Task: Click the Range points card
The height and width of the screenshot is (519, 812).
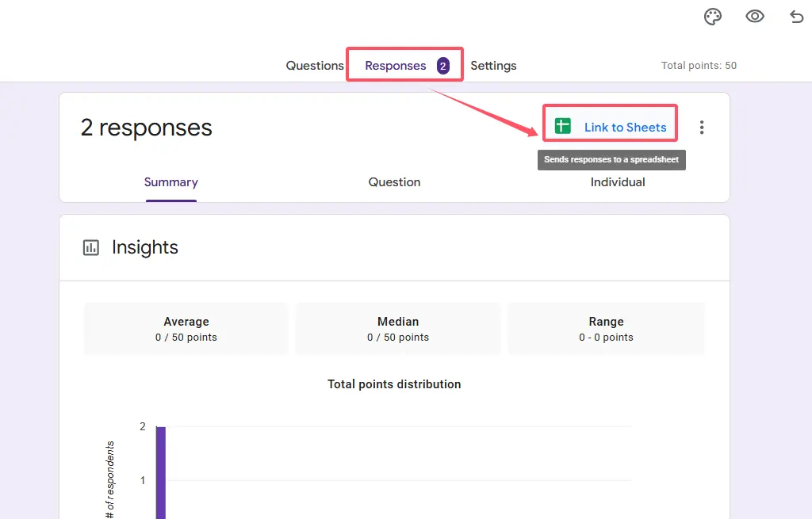Action: click(606, 329)
